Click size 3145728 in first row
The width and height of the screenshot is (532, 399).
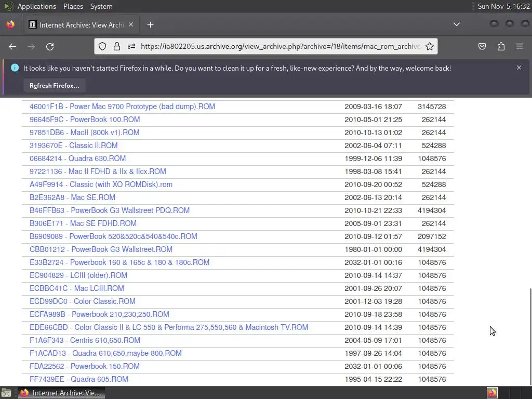(x=432, y=107)
